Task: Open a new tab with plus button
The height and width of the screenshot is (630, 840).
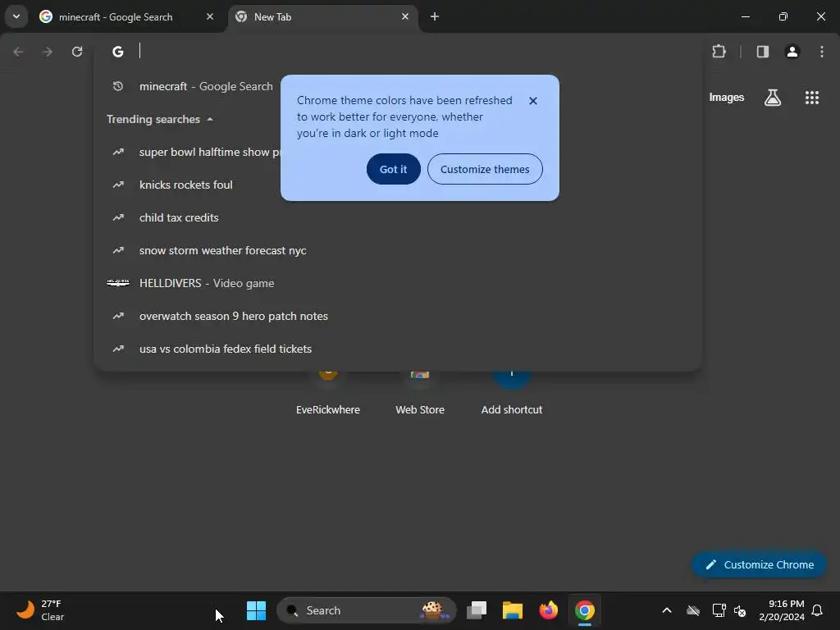Action: 435,16
